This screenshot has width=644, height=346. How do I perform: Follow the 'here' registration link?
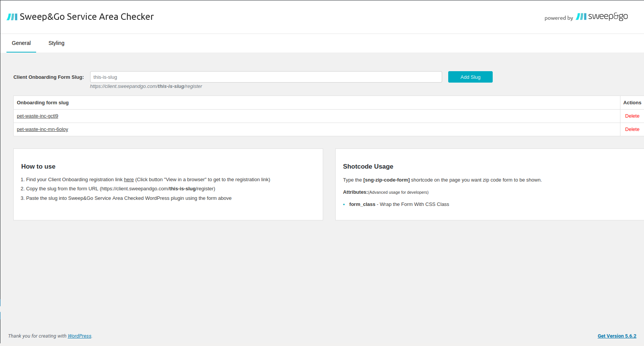tap(129, 180)
